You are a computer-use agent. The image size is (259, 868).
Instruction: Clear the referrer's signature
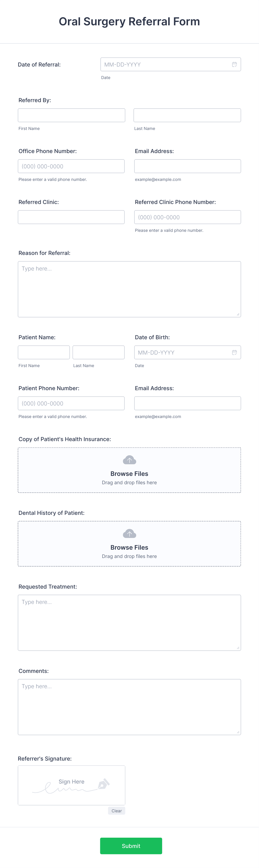117,811
